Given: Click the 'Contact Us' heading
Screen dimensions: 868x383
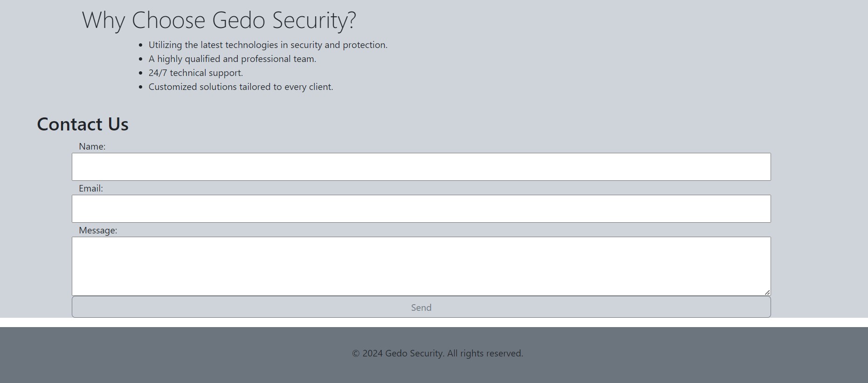Looking at the screenshot, I should coord(83,124).
